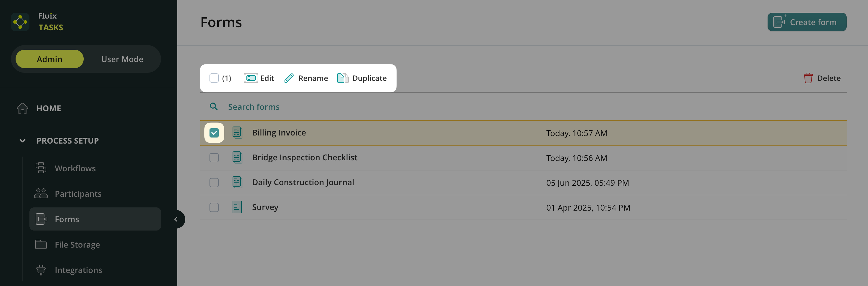Screen dimensions: 868x286
Task: Open the Daily Construction Journal form
Action: [303, 183]
